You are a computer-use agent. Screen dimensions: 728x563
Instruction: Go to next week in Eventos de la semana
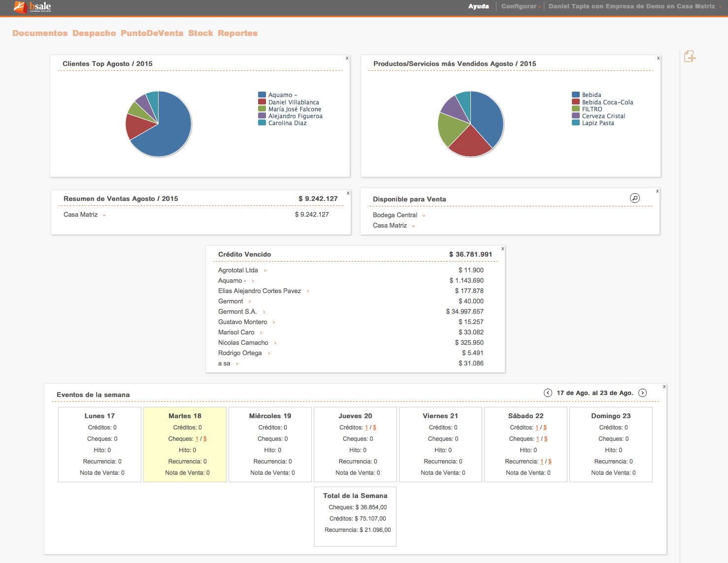click(x=642, y=393)
